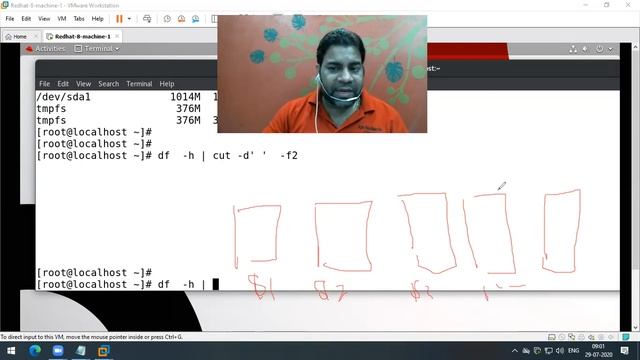Click the GNOME power icon
This screenshot has height=360, width=640.
click(x=599, y=49)
